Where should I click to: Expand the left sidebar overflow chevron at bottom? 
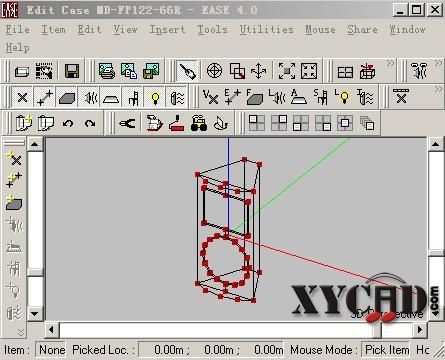pyautogui.click(x=21, y=332)
